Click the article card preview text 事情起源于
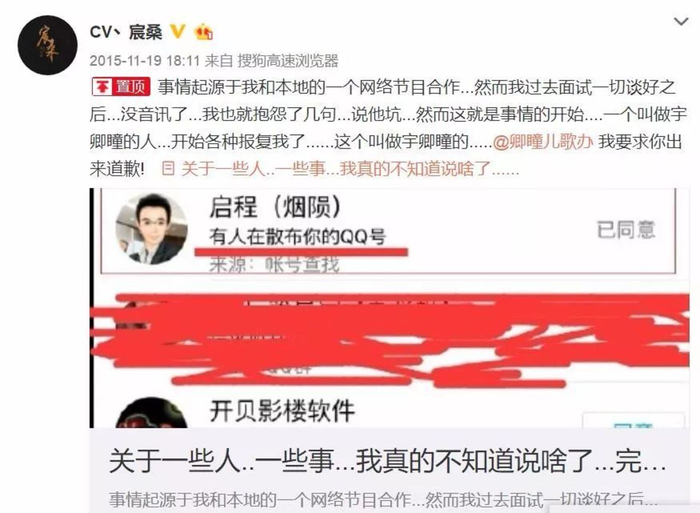700x513 pixels. tap(383, 500)
